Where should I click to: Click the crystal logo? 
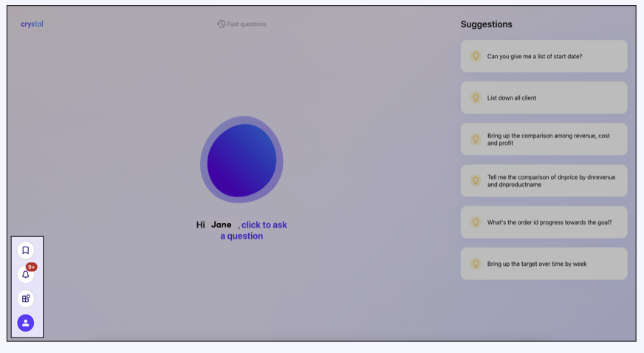[32, 24]
